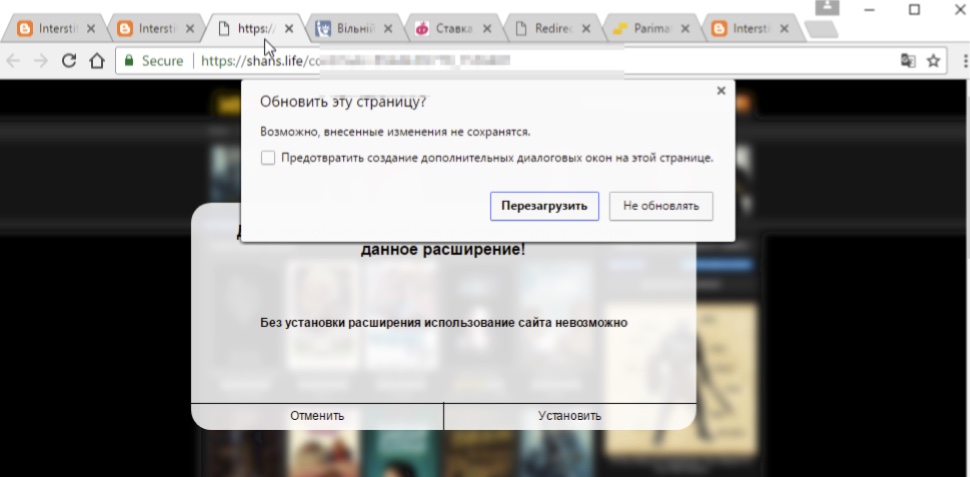This screenshot has height=477, width=970.
Task: Click the forward navigation arrow
Action: (x=41, y=61)
